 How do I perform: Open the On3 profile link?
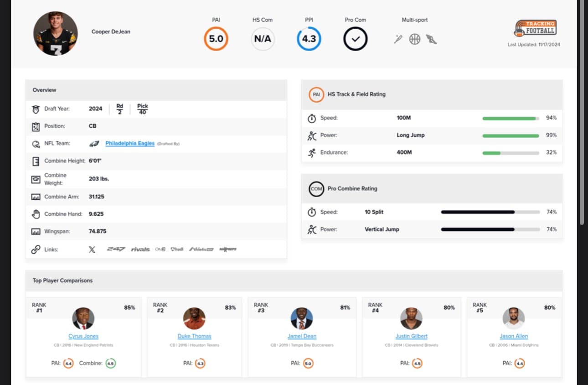pyautogui.click(x=160, y=249)
